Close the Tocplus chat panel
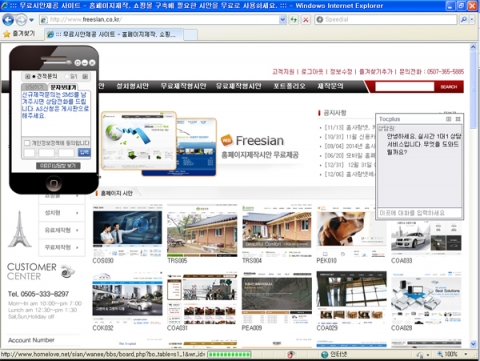Viewport: 480px width, 361px height. tap(458, 119)
